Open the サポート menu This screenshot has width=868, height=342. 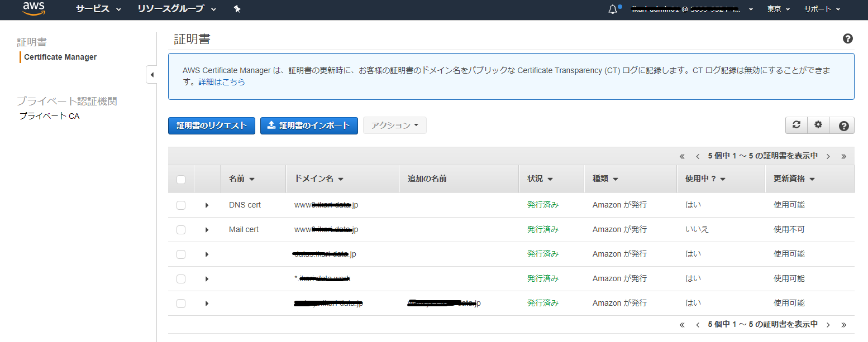[822, 9]
